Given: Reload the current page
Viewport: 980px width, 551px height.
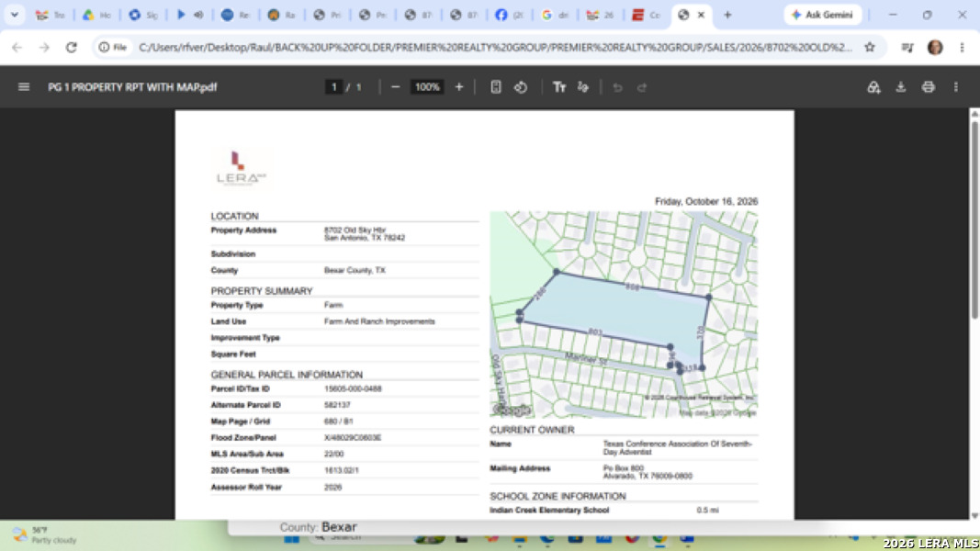Looking at the screenshot, I should coord(72,47).
